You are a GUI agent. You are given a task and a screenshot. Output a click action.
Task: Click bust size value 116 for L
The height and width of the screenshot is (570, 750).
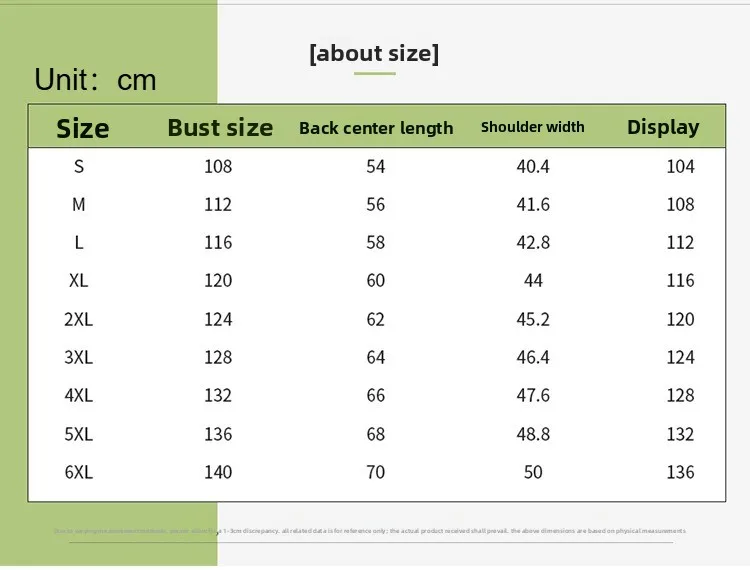click(x=218, y=242)
